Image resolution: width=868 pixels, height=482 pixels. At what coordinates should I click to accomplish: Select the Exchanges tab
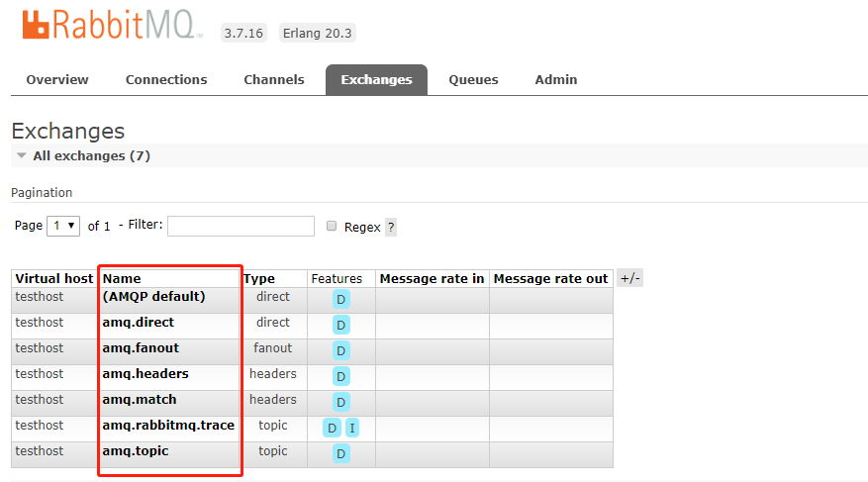click(376, 80)
